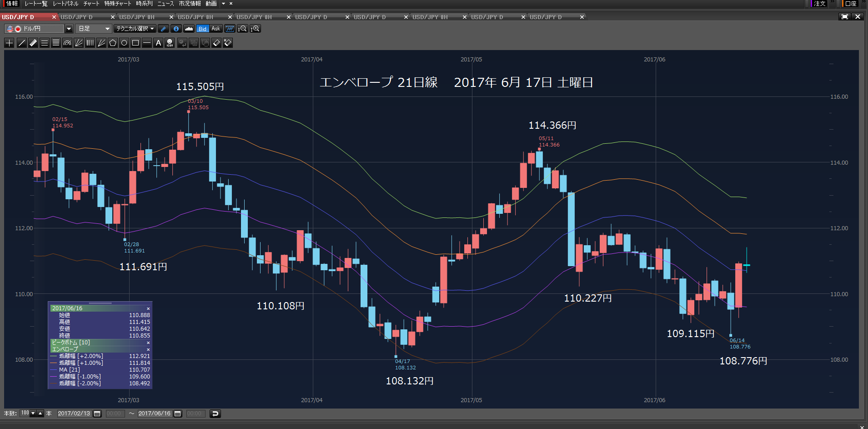
Task: Open the 動画 menu
Action: coord(211,4)
